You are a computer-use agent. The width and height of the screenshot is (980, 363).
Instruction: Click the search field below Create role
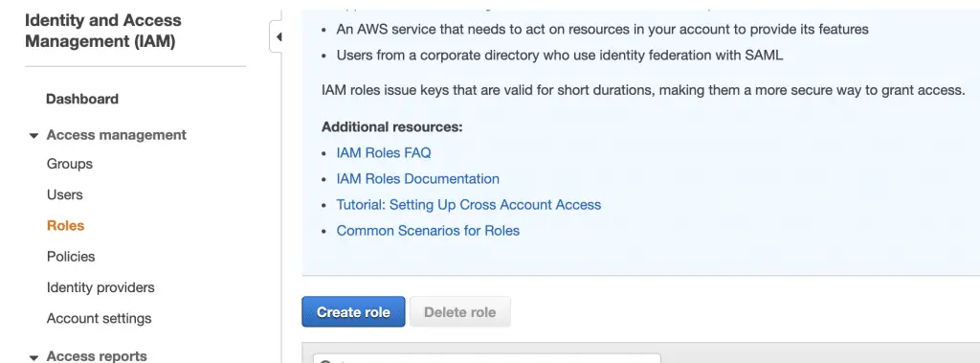(x=486, y=358)
